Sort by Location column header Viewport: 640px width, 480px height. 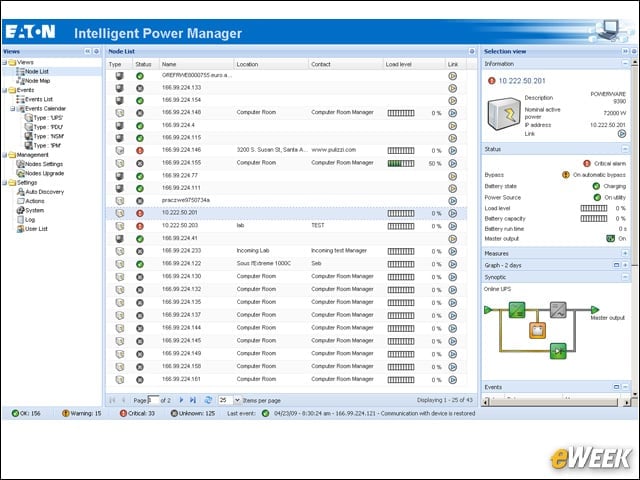click(271, 64)
